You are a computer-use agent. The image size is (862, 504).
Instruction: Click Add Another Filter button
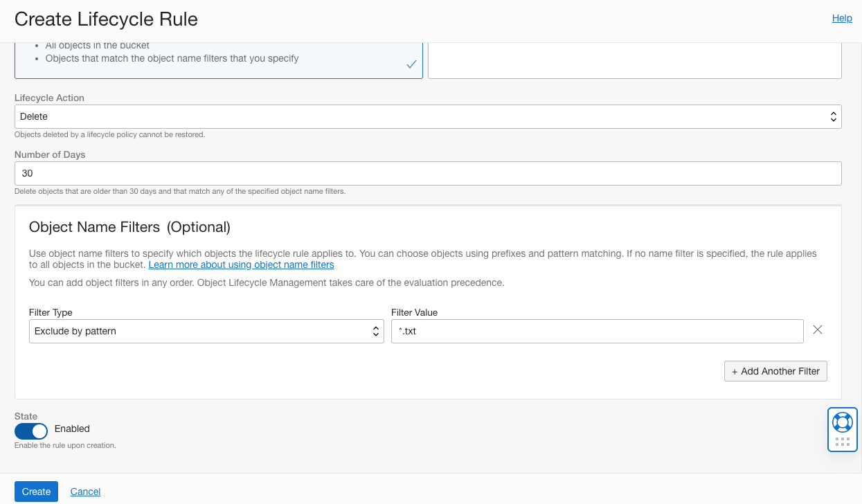pyautogui.click(x=775, y=371)
